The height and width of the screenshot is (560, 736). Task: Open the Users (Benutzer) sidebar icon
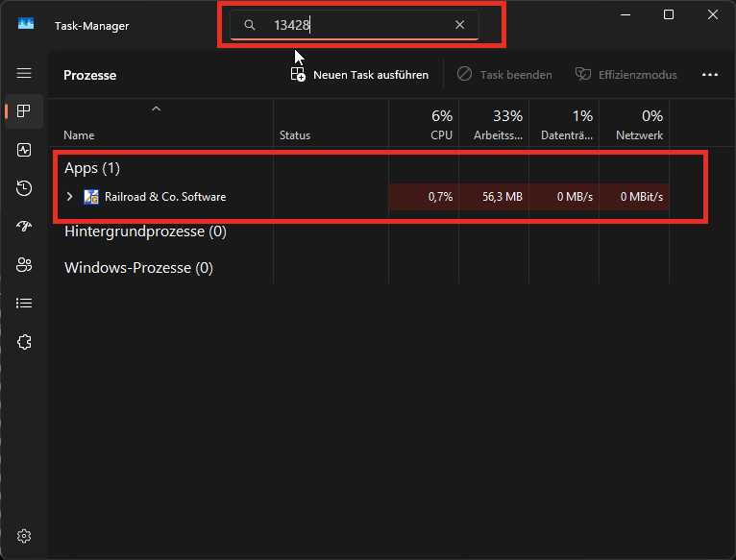coord(24,265)
